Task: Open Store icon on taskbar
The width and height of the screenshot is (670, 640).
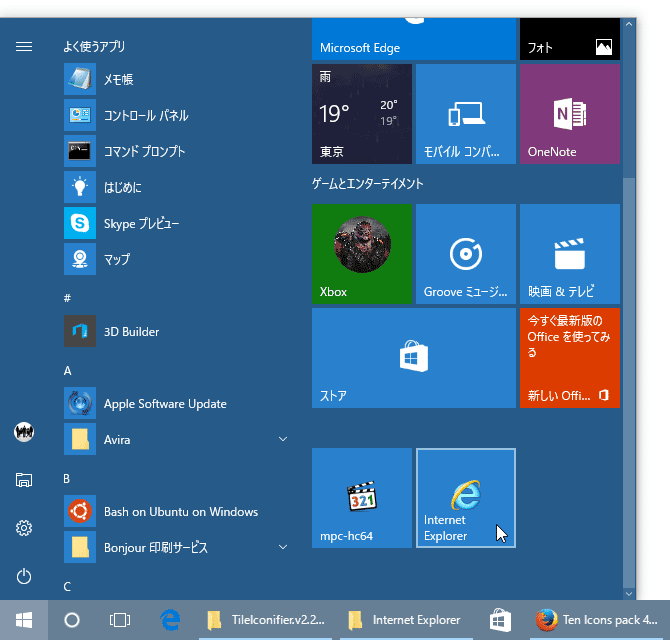Action: tap(500, 620)
